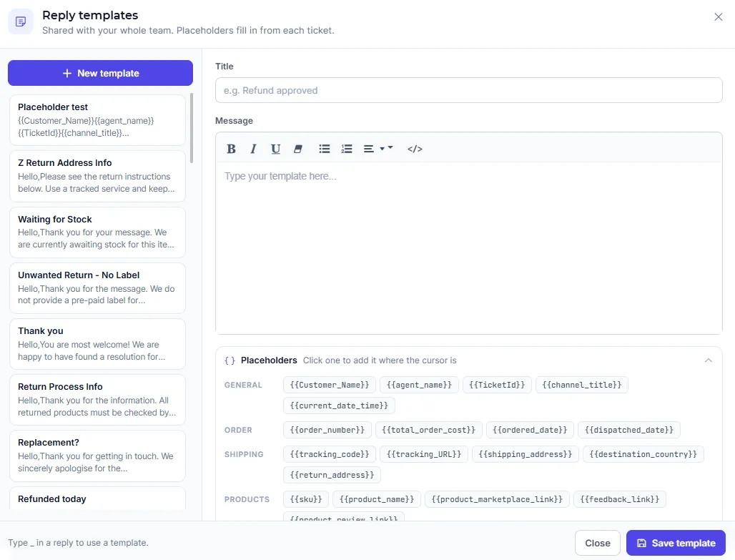Insert the {{return_address}} placeholder
Screen dimensions: 735x560
pos(332,475)
